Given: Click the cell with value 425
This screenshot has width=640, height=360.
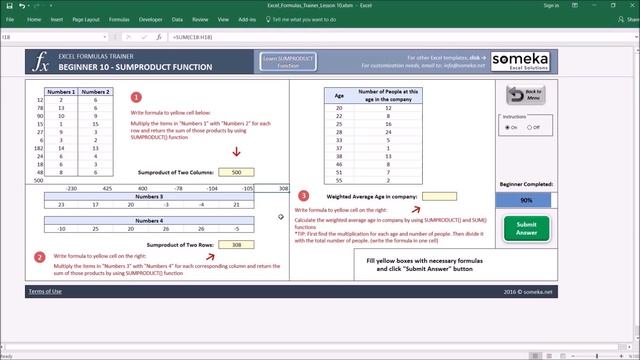Looking at the screenshot, I should 107,189.
